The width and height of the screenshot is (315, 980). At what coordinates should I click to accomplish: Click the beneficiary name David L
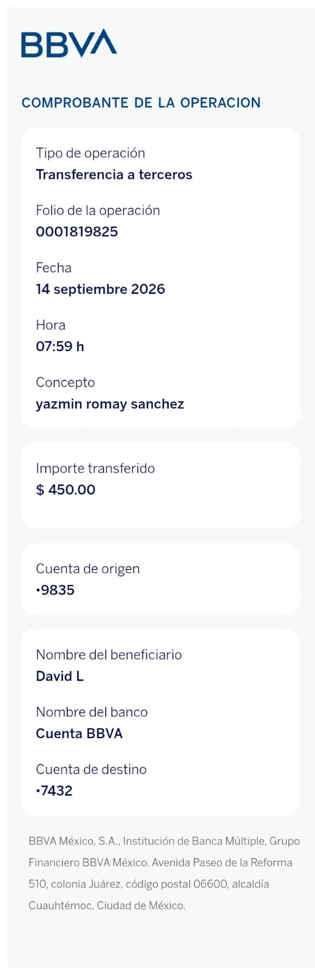(60, 676)
